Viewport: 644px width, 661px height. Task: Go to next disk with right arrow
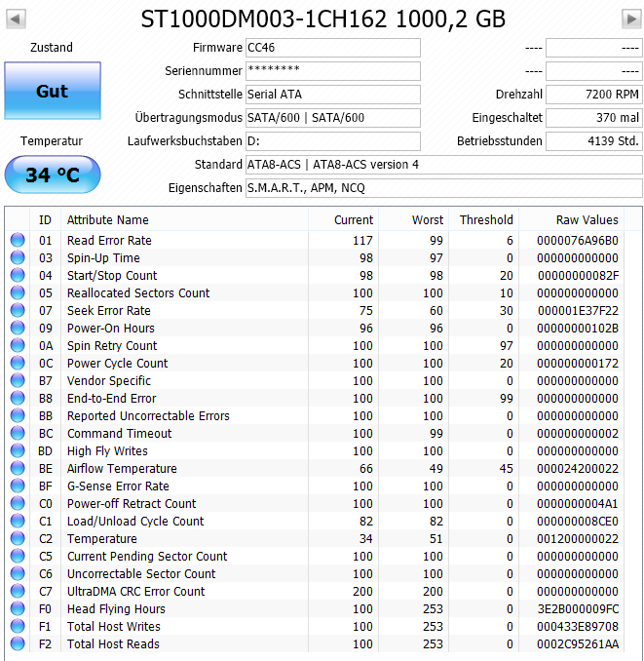631,19
